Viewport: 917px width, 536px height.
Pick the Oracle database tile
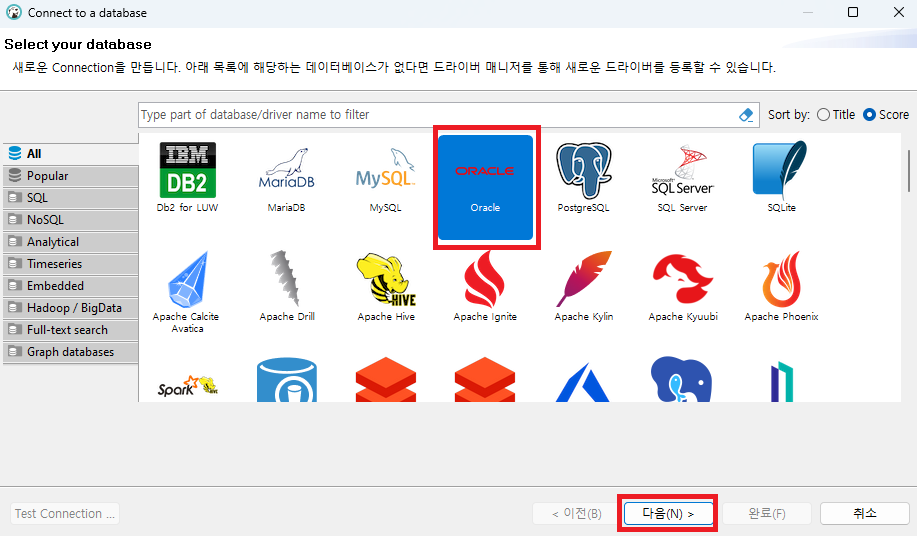coord(485,187)
